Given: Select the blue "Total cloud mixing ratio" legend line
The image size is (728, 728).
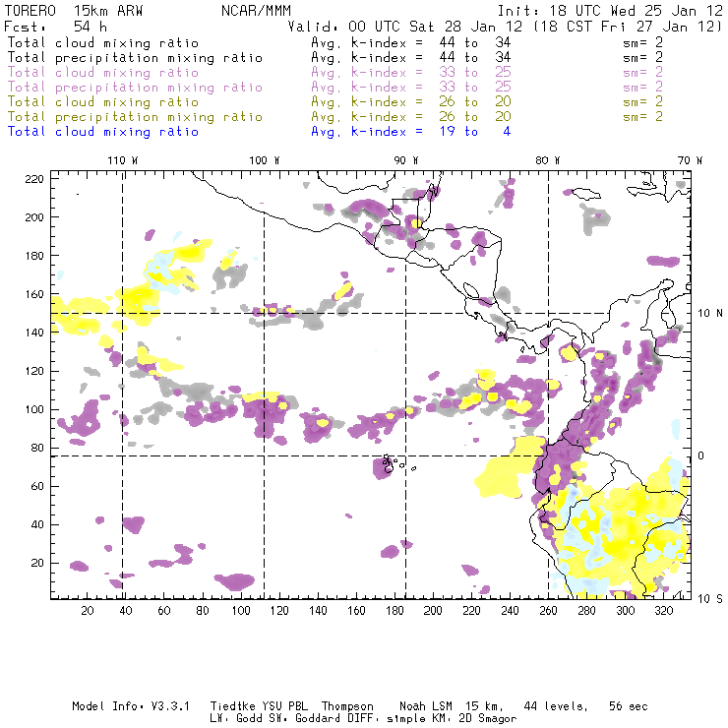Looking at the screenshot, I should (x=103, y=132).
